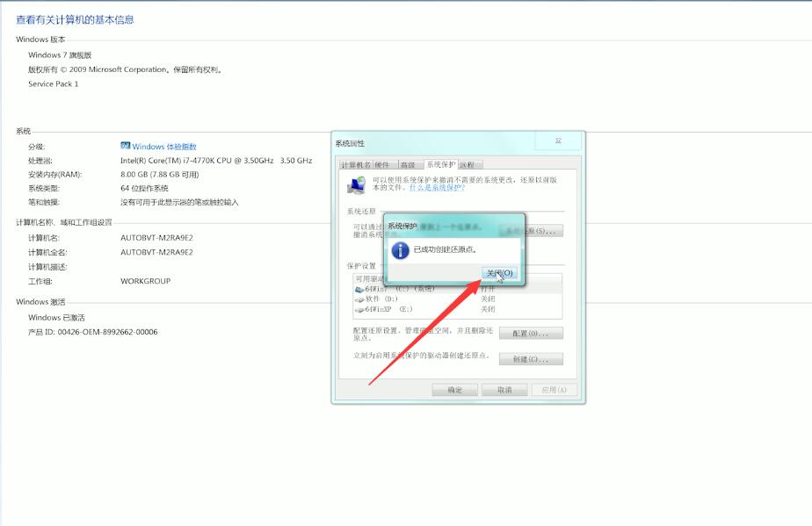Click the 64Win7 (C:) drive icon
This screenshot has height=526, width=812.
[x=359, y=290]
